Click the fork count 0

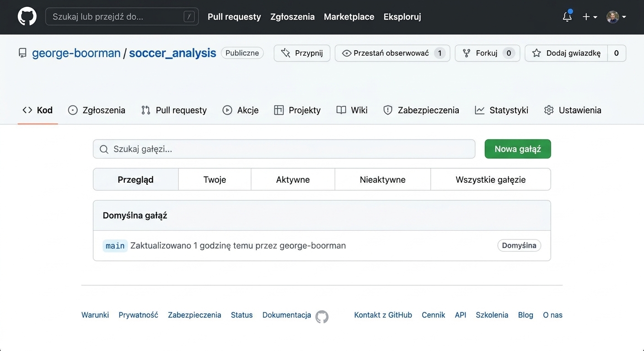509,53
